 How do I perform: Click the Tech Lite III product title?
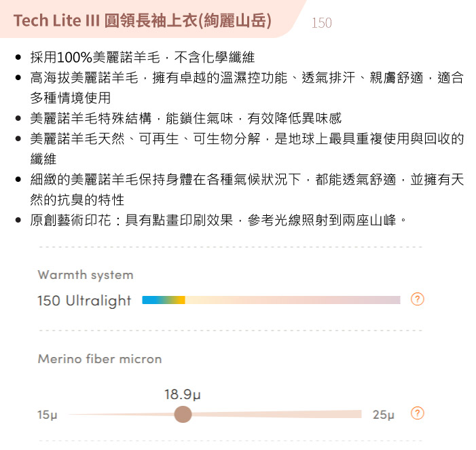(143, 21)
